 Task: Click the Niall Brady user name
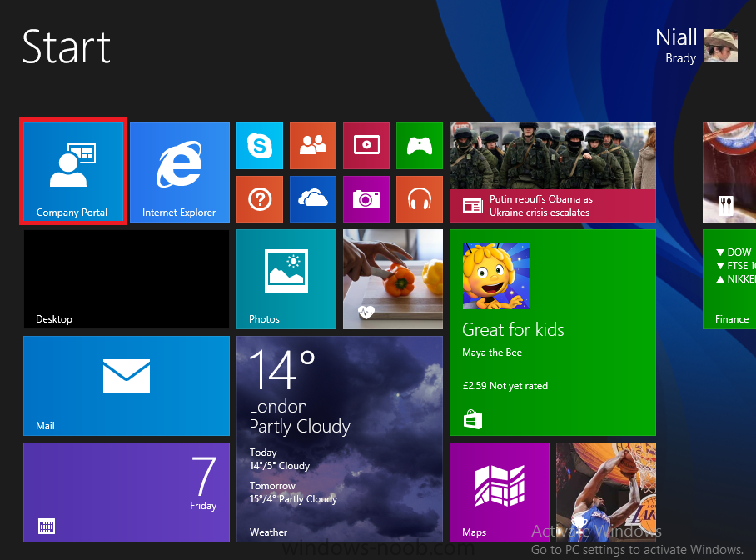click(676, 46)
